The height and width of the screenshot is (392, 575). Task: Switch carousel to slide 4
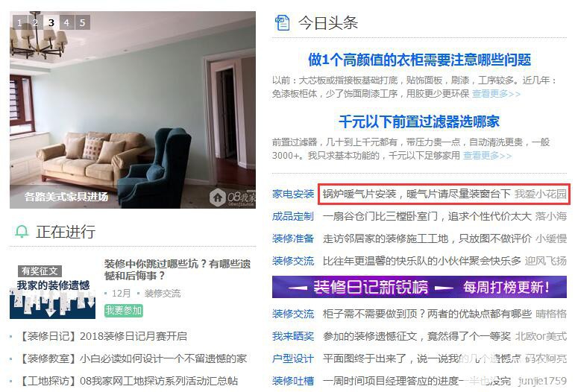(66, 22)
